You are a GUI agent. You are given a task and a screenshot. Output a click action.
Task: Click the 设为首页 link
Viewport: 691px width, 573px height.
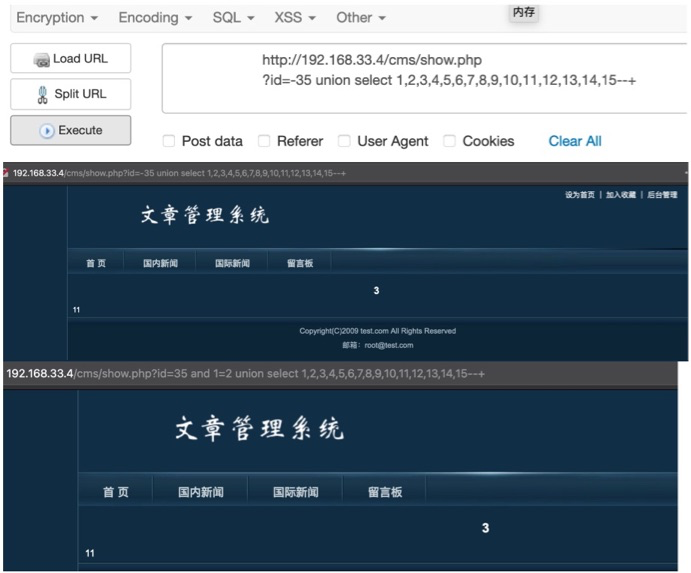tap(579, 195)
